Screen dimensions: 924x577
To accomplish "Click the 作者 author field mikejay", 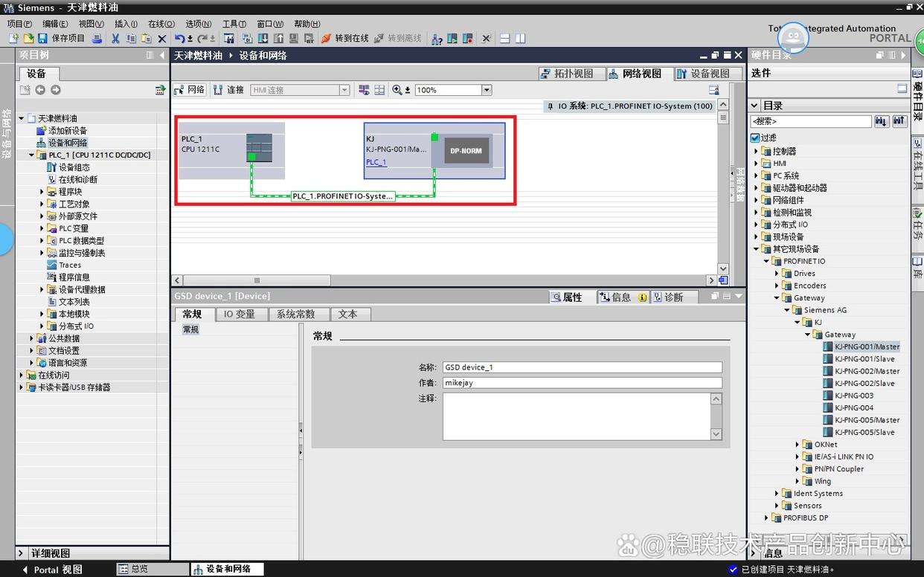I will point(583,383).
